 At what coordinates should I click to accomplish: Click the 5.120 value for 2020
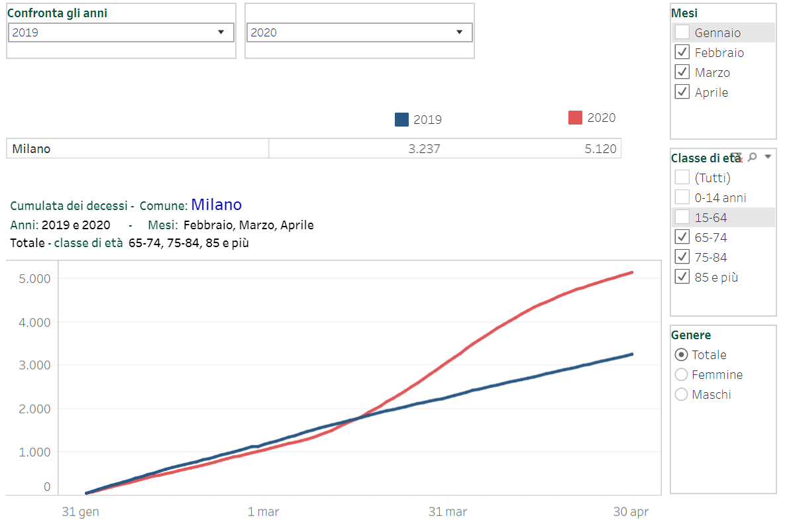(600, 149)
